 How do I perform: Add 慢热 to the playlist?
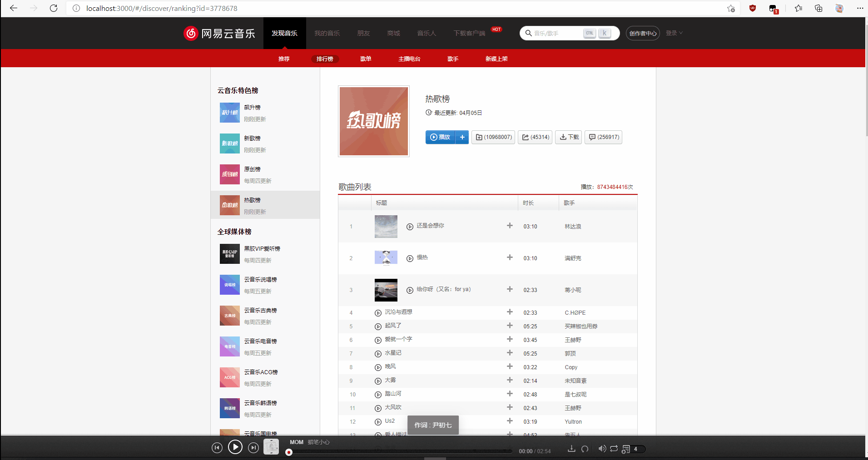510,257
